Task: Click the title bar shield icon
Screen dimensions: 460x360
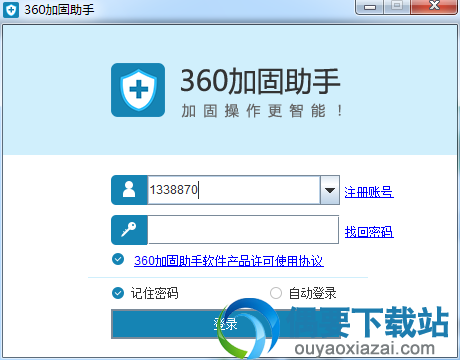Action: click(x=11, y=10)
